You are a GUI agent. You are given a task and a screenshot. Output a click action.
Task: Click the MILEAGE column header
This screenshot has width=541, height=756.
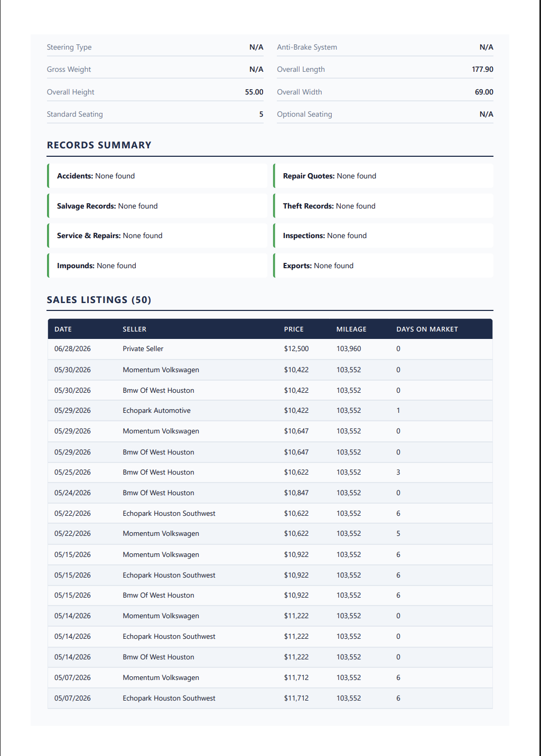(x=351, y=329)
